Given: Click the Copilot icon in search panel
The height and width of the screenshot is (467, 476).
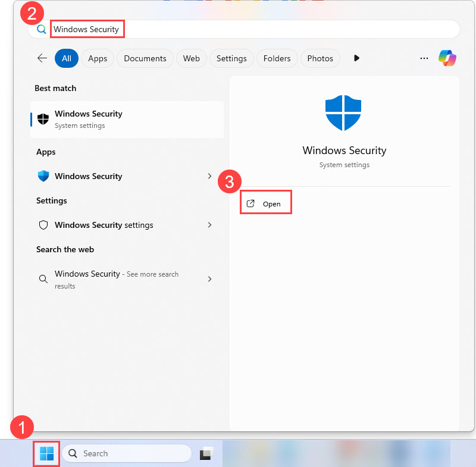Looking at the screenshot, I should (447, 58).
